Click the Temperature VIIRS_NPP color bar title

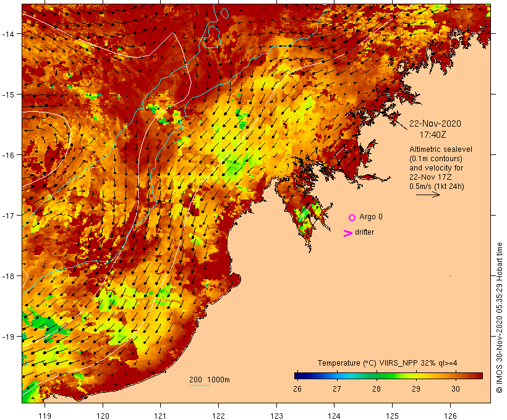388,363
